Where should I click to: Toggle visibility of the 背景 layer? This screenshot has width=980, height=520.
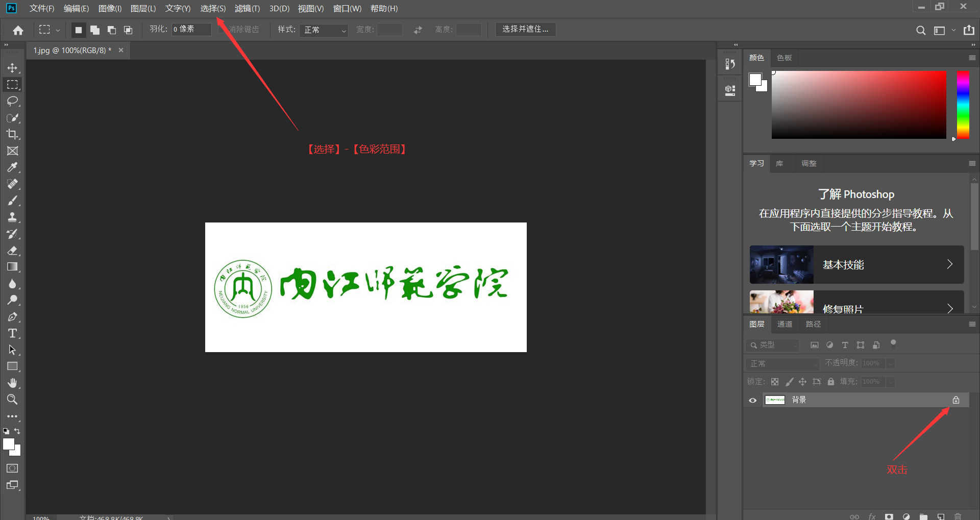click(x=752, y=401)
